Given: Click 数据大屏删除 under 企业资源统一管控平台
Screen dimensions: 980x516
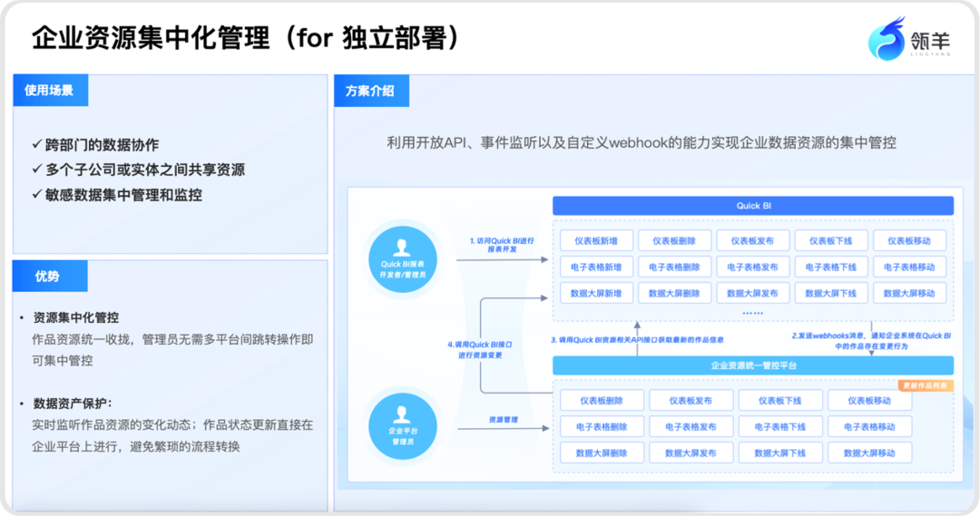Looking at the screenshot, I should click(x=602, y=453).
